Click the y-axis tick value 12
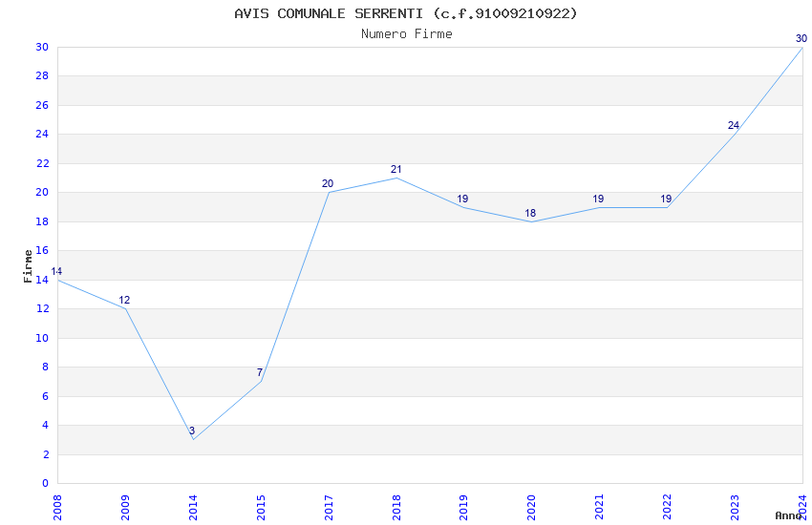Screen dimensions: 812x525 click(42, 308)
